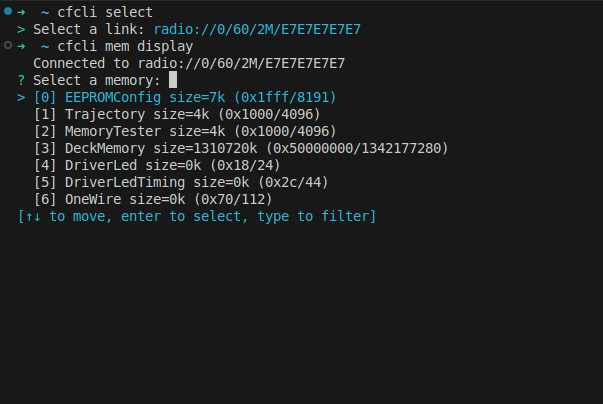This screenshot has width=603, height=404.
Task: Click the green prompt arrow before cfcli mem display
Action: [x=22, y=46]
